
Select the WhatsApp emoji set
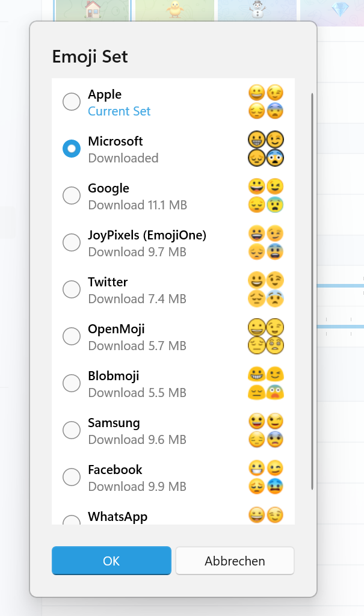(72, 521)
